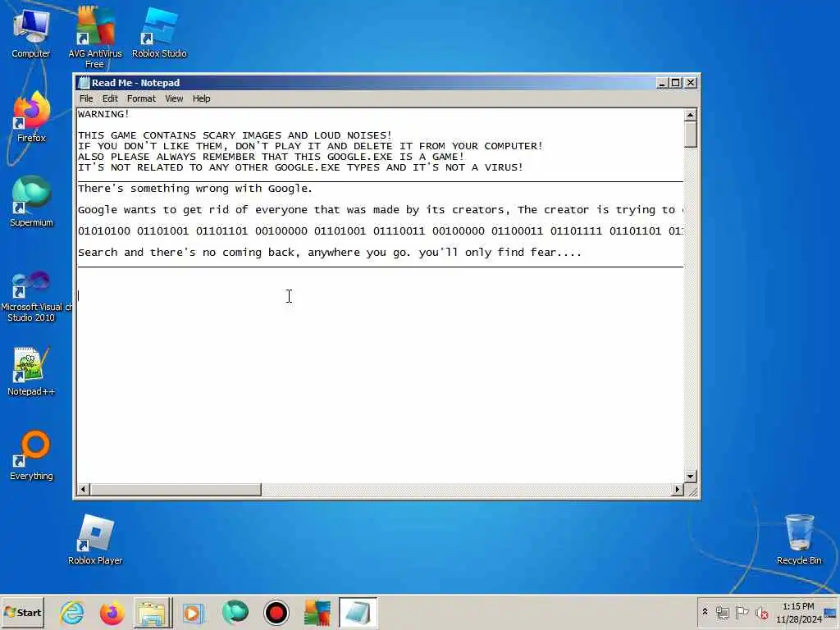The height and width of the screenshot is (630, 840).
Task: Open the View menu in Notepad
Action: (x=174, y=98)
